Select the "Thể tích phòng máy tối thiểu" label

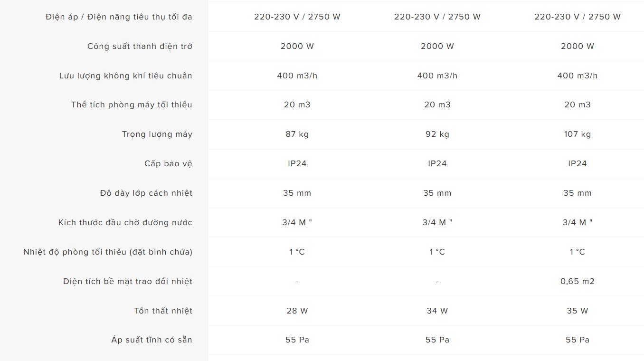(x=132, y=104)
